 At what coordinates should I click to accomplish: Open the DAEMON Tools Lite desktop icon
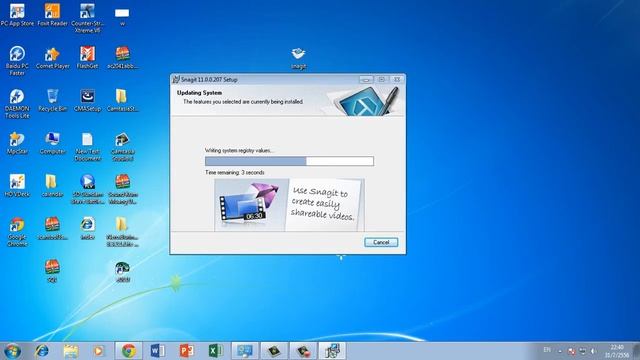click(17, 104)
